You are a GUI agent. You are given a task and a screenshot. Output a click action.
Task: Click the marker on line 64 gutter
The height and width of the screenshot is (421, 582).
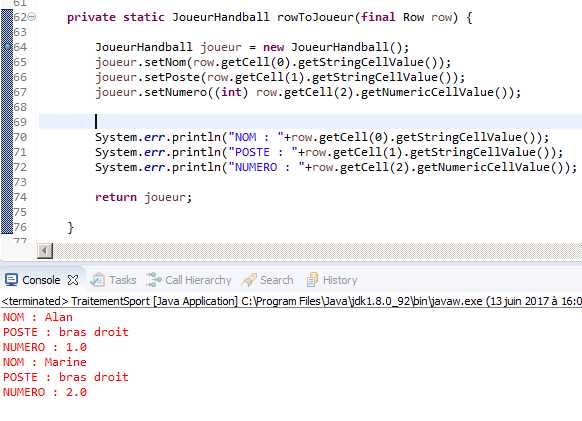pyautogui.click(x=7, y=47)
